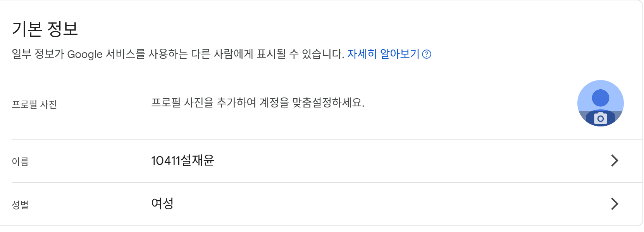Click the 프로필 사진을 추가하여 계정을 맞춤설정하세요 text

[258, 103]
